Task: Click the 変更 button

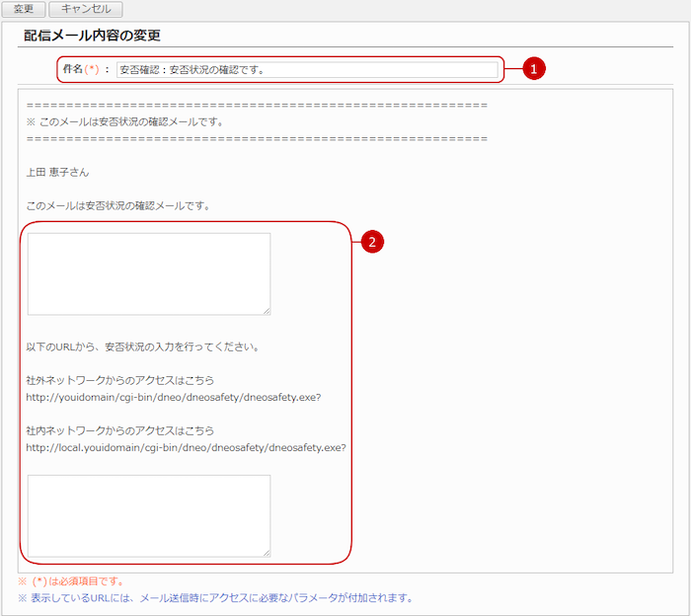Action: [x=23, y=9]
